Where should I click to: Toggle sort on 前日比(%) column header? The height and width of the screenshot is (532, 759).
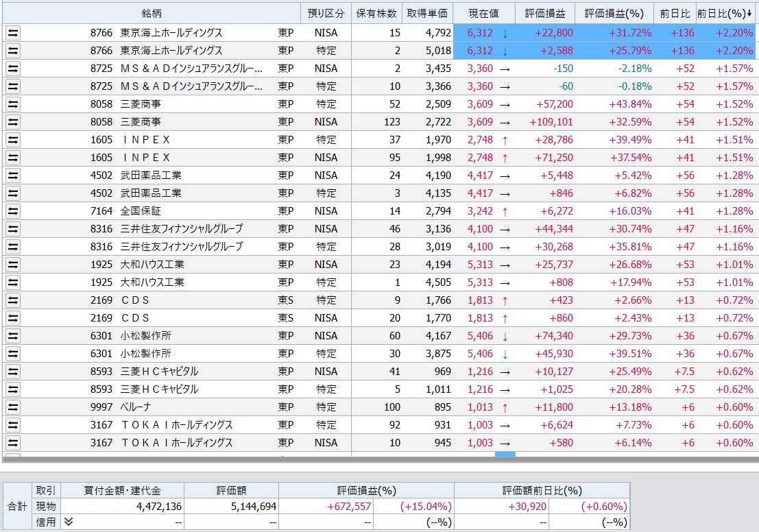coord(725,14)
